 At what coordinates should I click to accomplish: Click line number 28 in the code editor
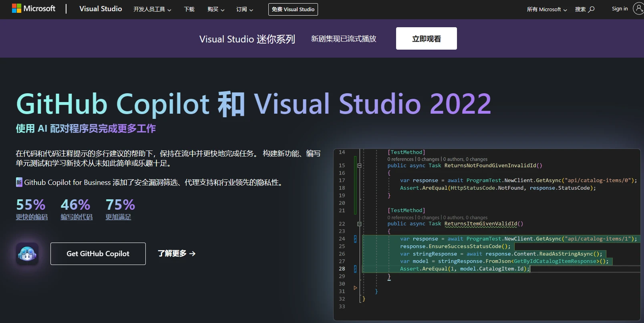tap(342, 269)
